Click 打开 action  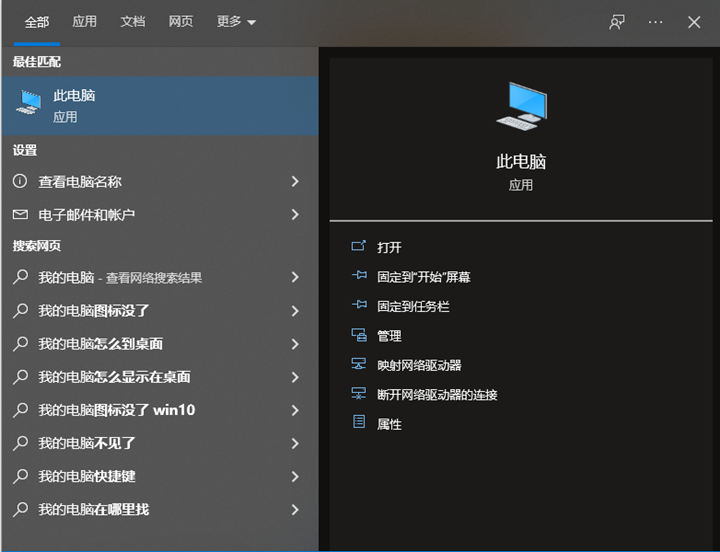tap(389, 248)
